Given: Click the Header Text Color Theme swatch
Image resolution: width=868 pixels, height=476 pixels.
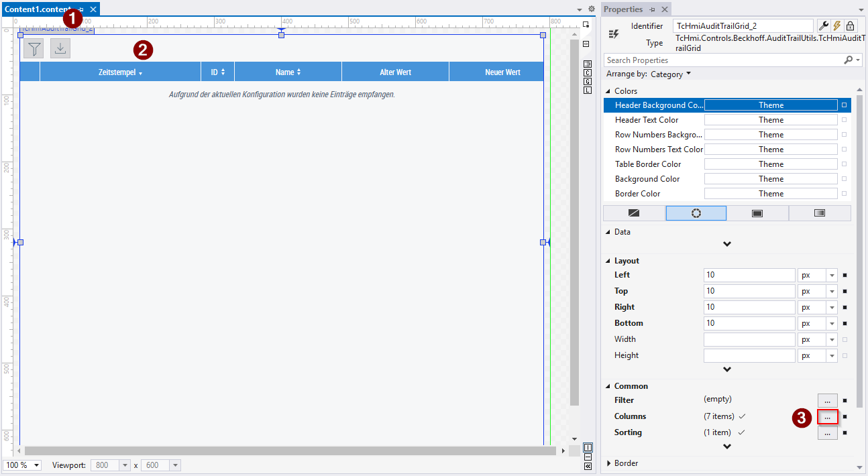Looking at the screenshot, I should click(770, 119).
